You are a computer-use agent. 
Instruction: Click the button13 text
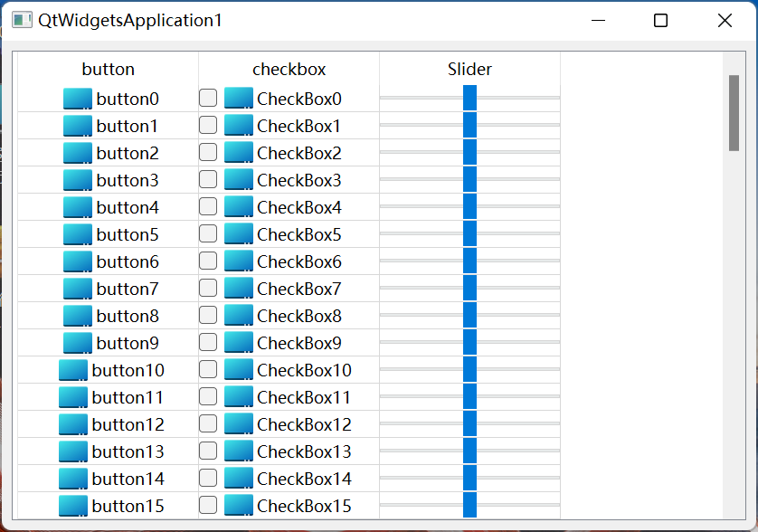coord(128,451)
